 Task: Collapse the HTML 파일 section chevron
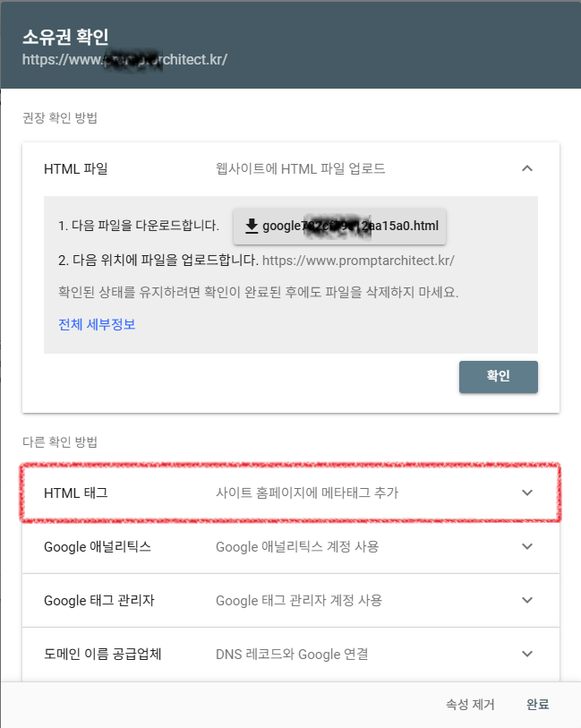526,168
